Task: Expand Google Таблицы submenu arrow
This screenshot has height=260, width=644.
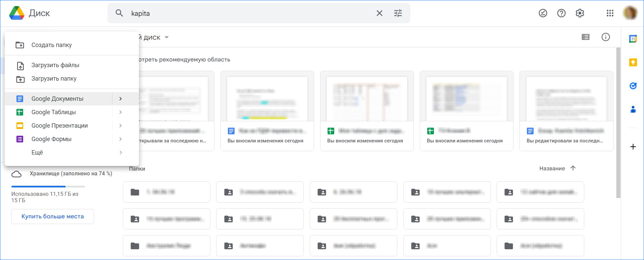Action: point(120,112)
